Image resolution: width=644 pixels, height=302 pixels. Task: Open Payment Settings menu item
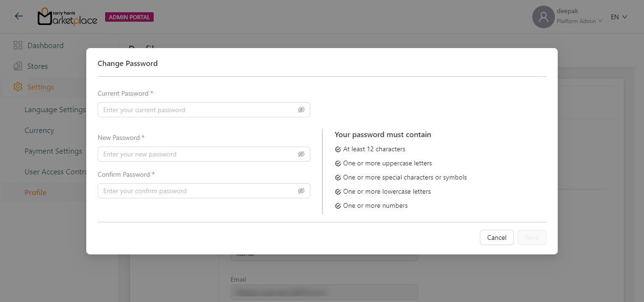tap(53, 151)
